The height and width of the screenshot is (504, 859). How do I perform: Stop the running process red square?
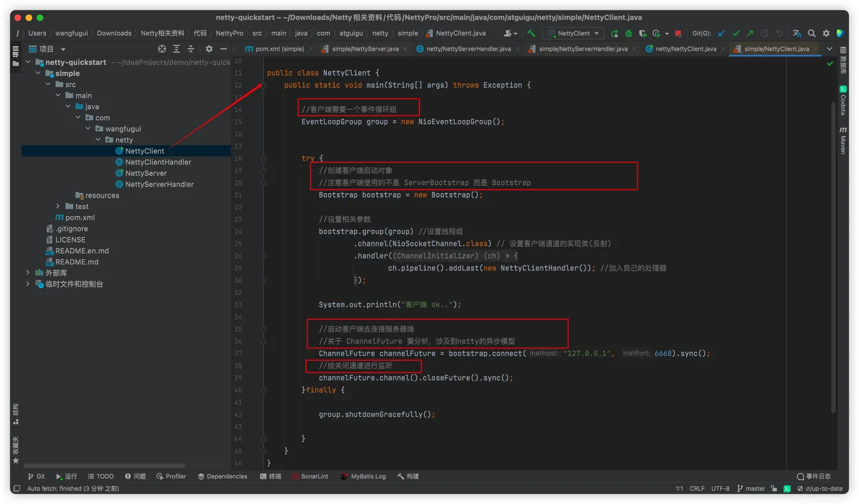[678, 33]
